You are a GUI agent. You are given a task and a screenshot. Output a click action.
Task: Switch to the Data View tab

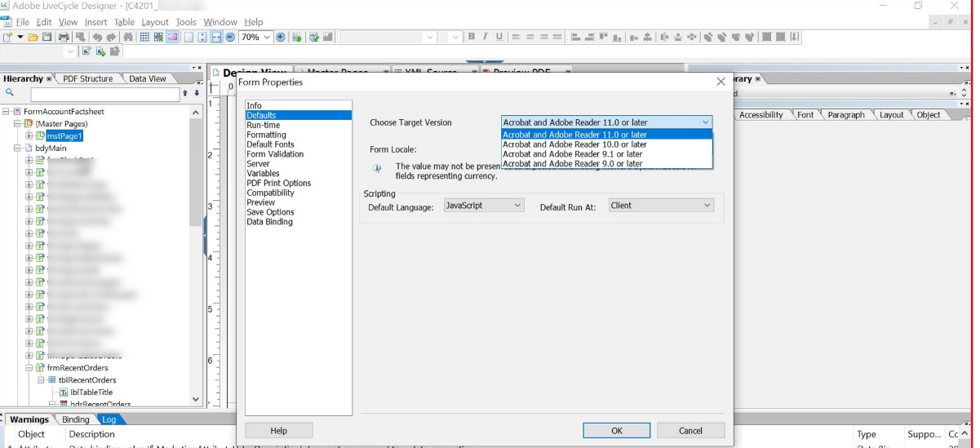click(148, 79)
